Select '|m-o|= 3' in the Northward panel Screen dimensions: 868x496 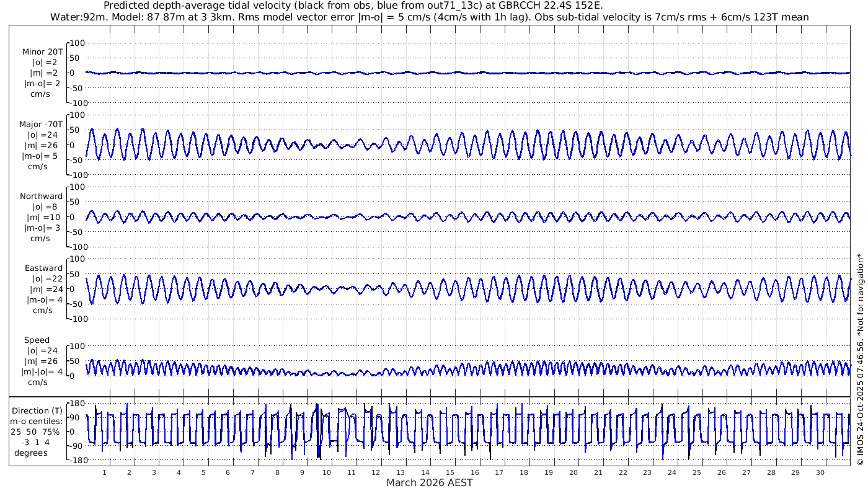(x=41, y=228)
